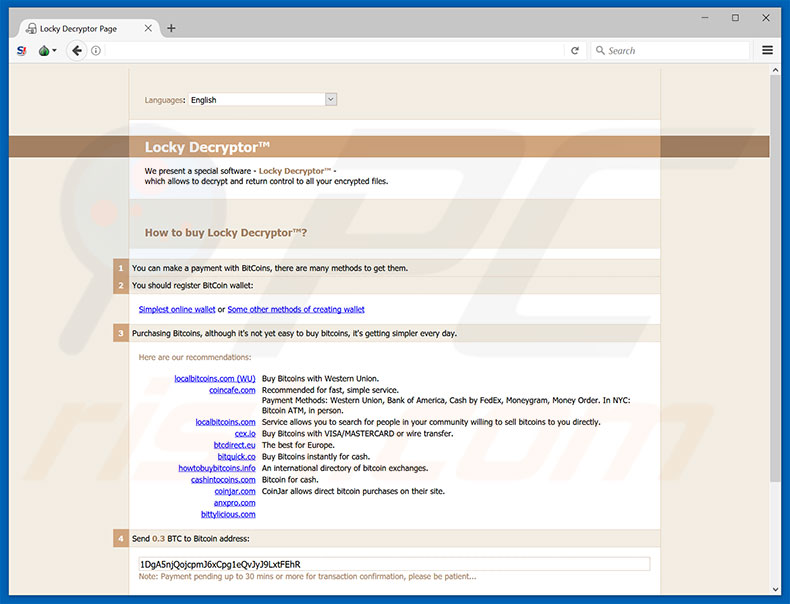790x604 pixels.
Task: Click 'The best for Europe.' description
Action: tap(298, 445)
